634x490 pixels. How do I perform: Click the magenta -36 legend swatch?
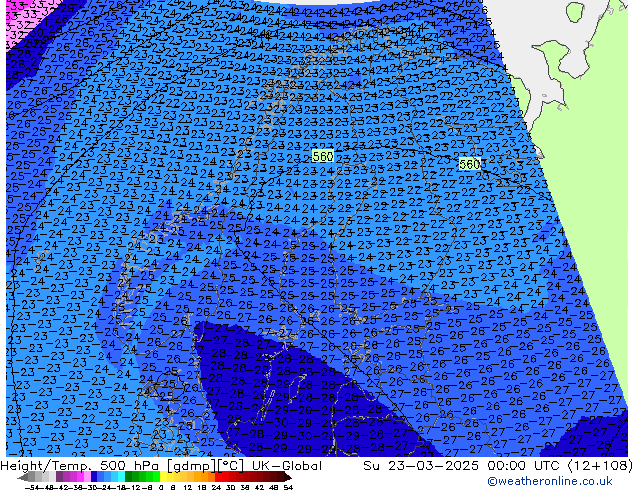80,477
